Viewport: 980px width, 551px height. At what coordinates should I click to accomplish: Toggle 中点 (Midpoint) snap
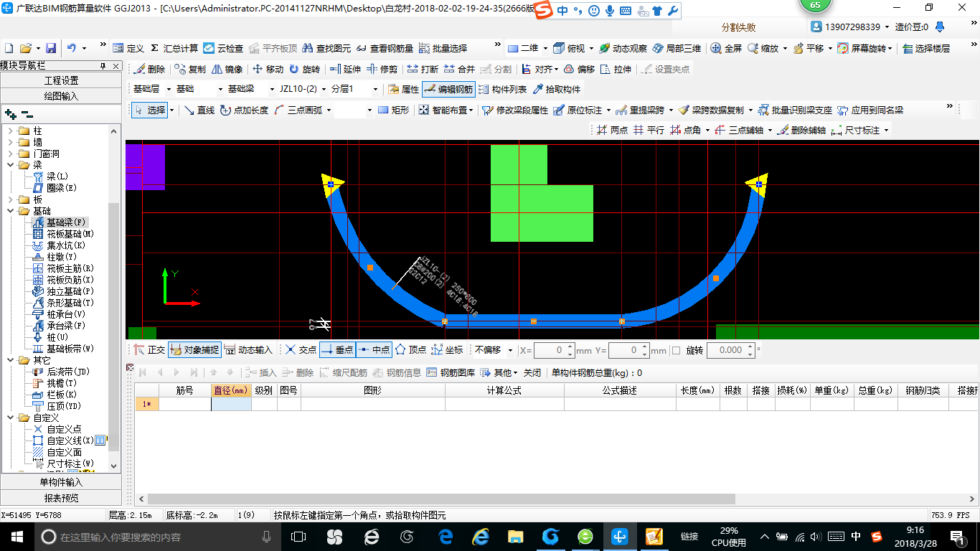point(374,350)
